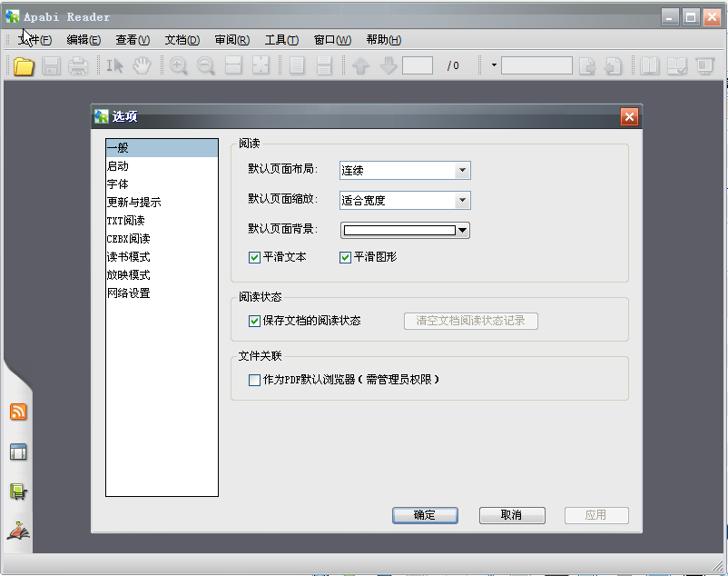
Task: Click the Fit Page toolbar icon
Action: point(261,66)
